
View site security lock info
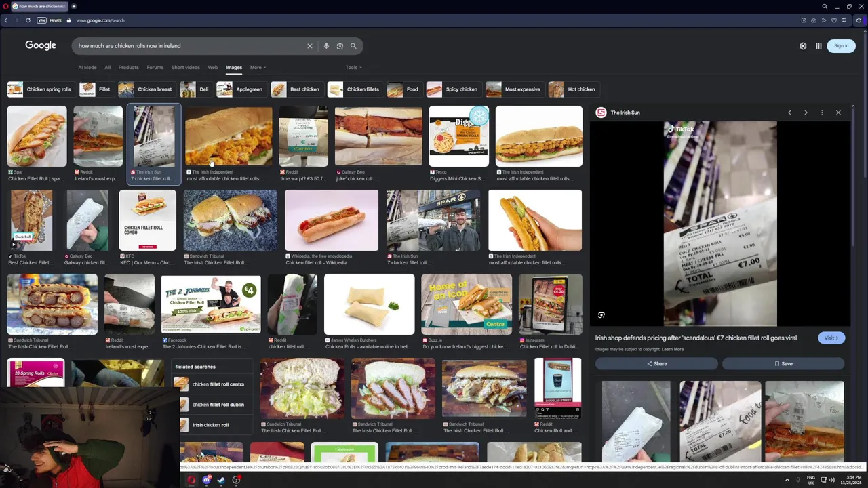[x=68, y=20]
